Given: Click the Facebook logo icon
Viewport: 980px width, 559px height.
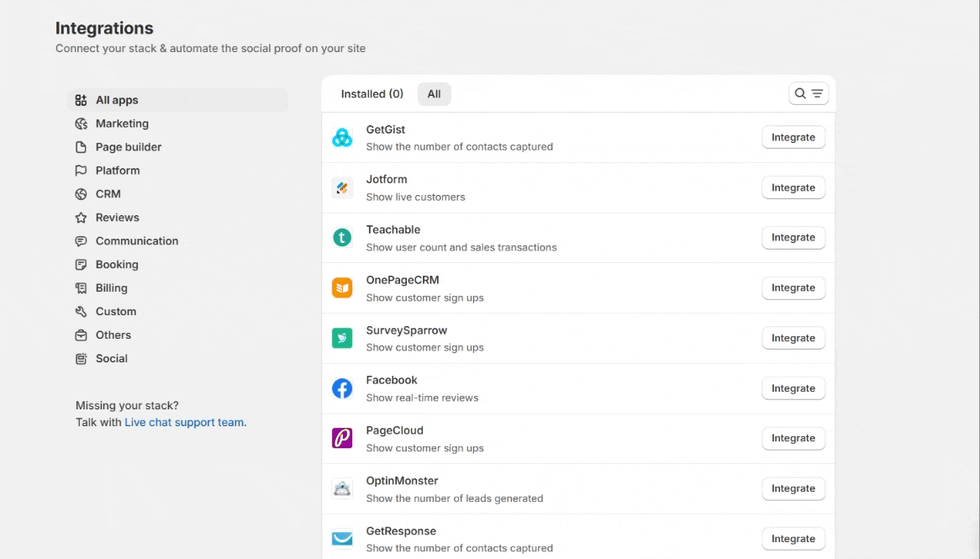Looking at the screenshot, I should [x=342, y=388].
